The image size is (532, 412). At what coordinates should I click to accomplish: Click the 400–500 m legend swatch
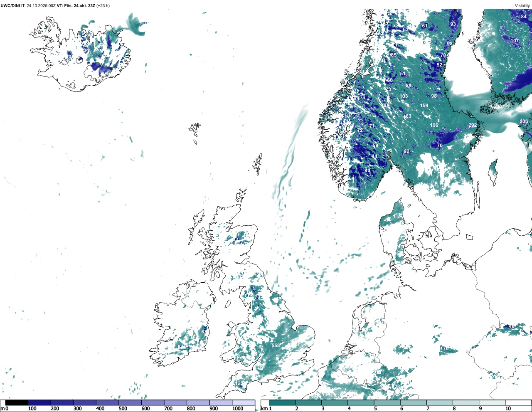click(108, 403)
